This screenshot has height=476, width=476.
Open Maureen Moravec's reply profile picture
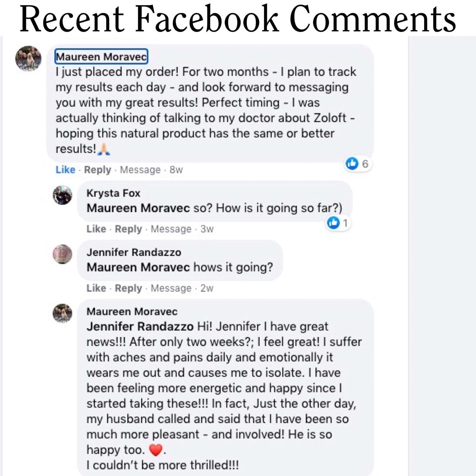click(63, 313)
